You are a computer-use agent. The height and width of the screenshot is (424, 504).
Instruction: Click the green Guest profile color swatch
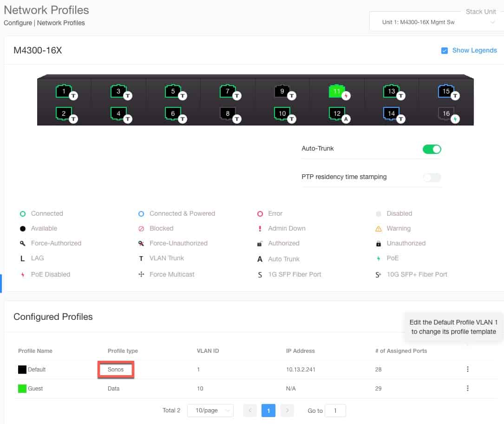[x=22, y=388]
